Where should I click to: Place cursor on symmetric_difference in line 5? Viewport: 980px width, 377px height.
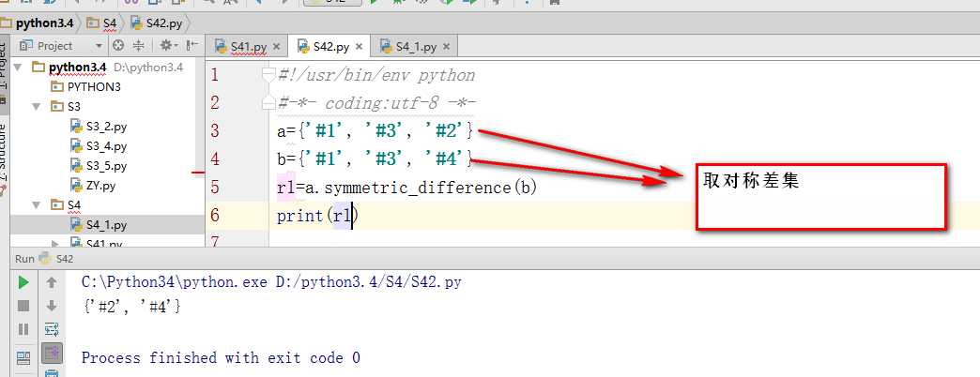(x=418, y=188)
